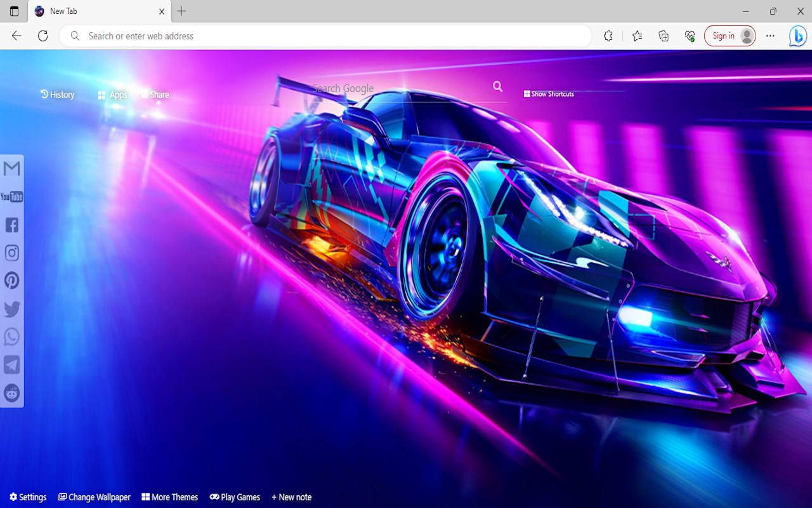Click Show Shortcuts
812x508 pixels.
pyautogui.click(x=549, y=94)
